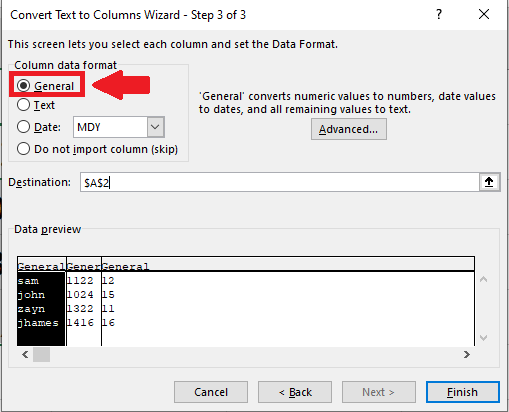Select Do not import column (skip)
Image resolution: width=509 pixels, height=412 pixels.
[23, 149]
